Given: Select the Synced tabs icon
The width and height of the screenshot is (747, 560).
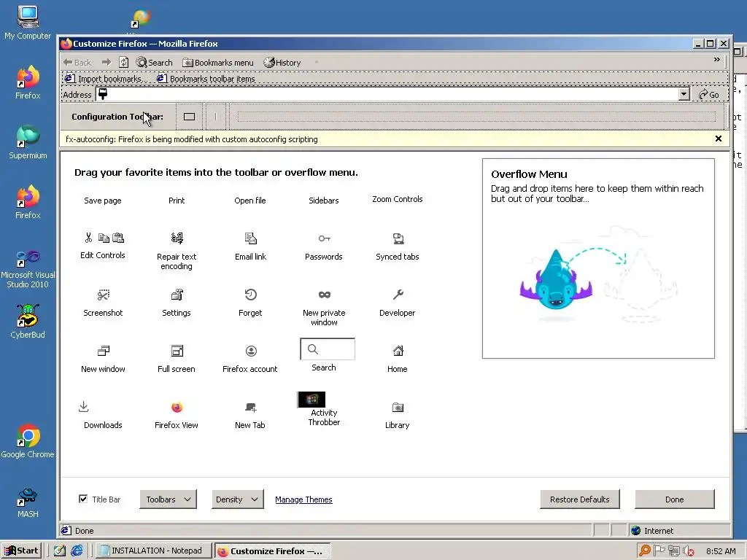Looking at the screenshot, I should pos(398,238).
